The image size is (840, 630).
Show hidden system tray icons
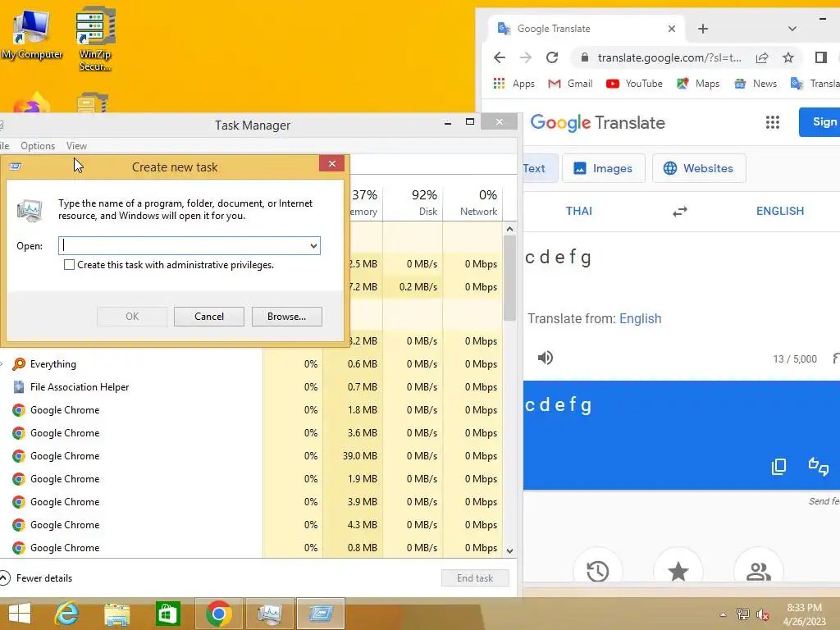click(x=724, y=614)
